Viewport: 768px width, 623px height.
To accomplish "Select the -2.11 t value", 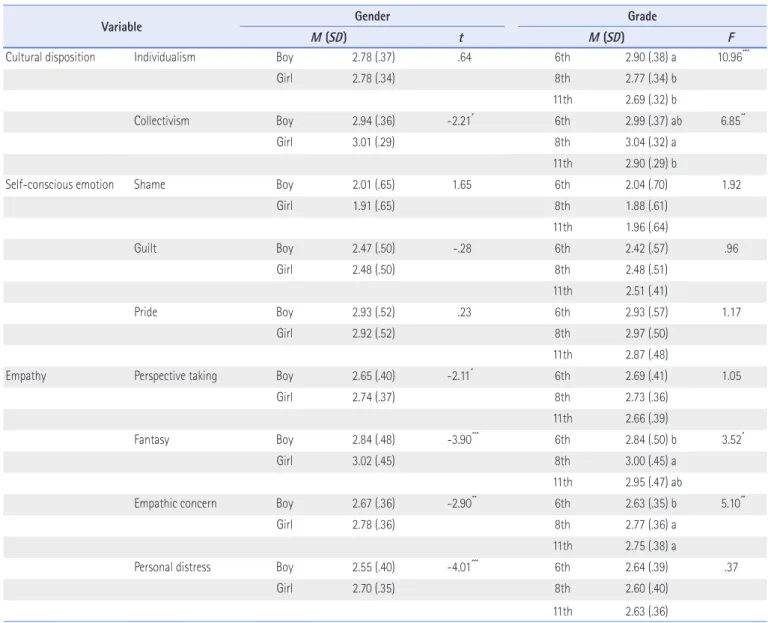I will click(460, 376).
